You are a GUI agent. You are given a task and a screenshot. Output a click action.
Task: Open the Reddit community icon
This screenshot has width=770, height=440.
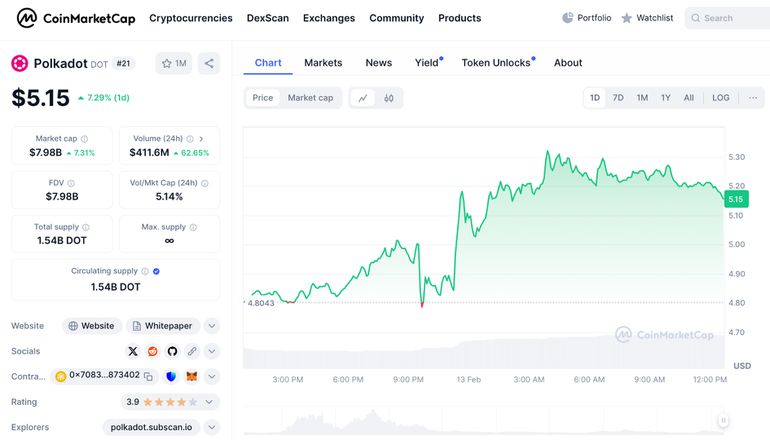pos(153,351)
